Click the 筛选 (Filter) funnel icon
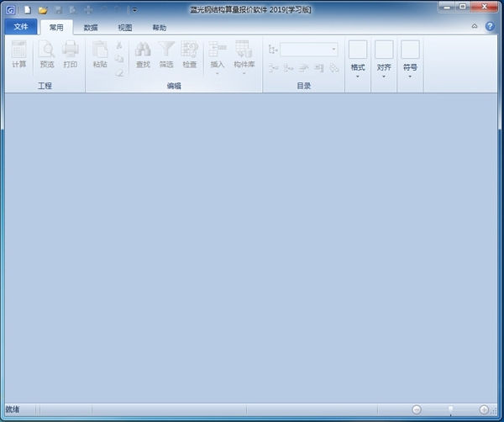 pos(166,54)
